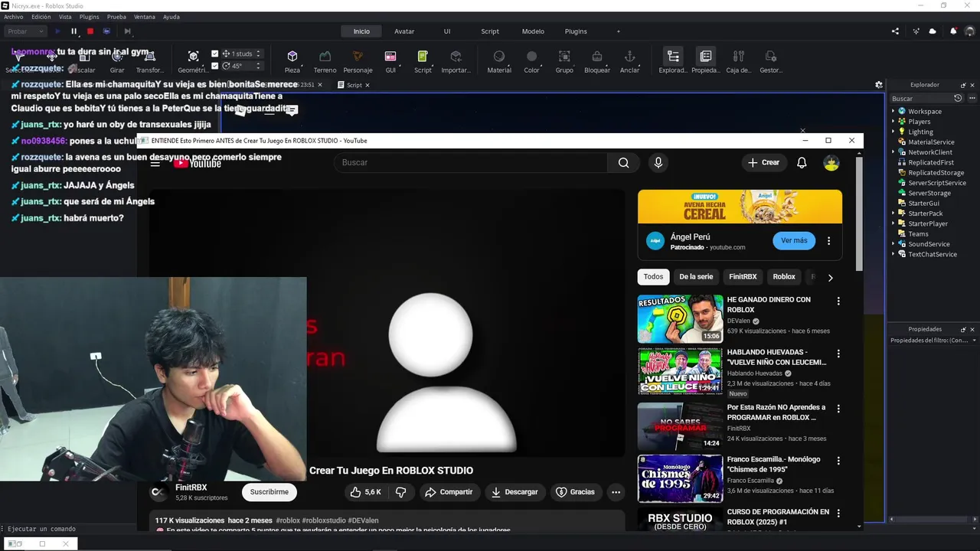The height and width of the screenshot is (551, 980).
Task: Select the FinitRBX filter chip
Action: coord(743,277)
